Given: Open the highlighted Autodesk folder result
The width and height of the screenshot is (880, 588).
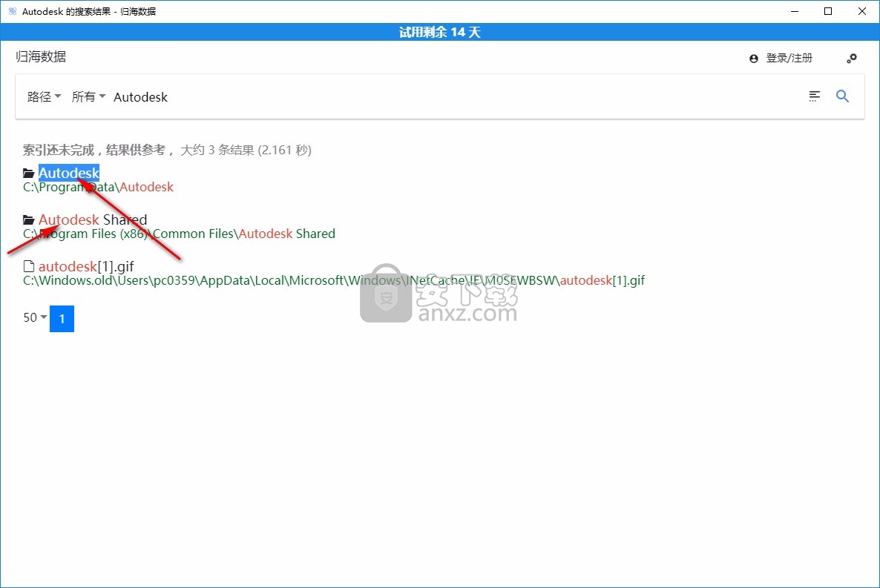Looking at the screenshot, I should coord(69,173).
